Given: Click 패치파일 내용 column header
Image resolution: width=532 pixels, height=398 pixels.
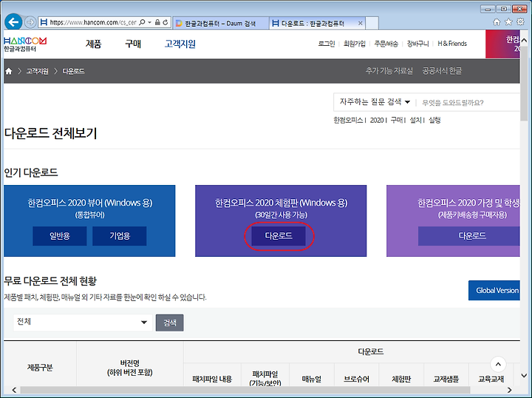Looking at the screenshot, I should (x=212, y=379).
